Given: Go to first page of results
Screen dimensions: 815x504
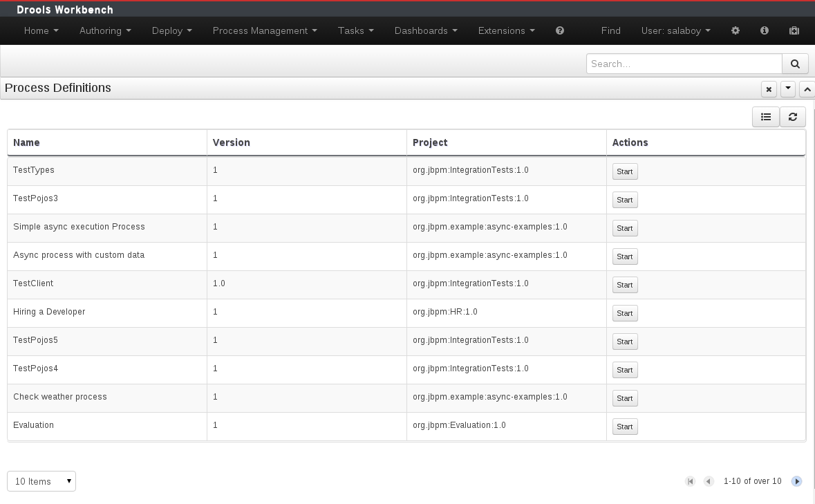Looking at the screenshot, I should pos(691,481).
